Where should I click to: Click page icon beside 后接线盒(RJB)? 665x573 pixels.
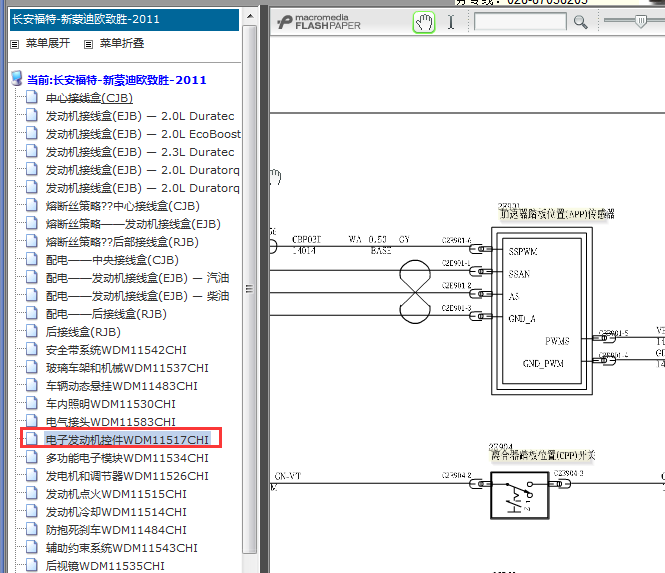click(32, 331)
